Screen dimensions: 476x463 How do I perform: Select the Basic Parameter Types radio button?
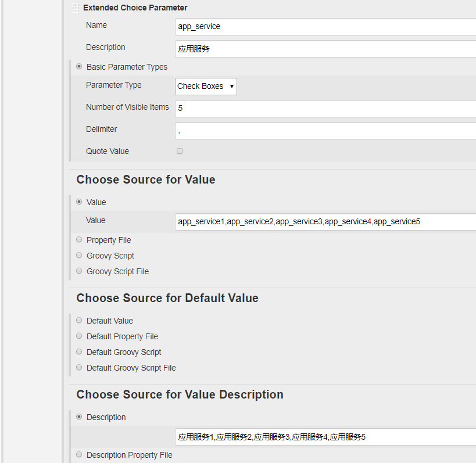pyautogui.click(x=79, y=67)
